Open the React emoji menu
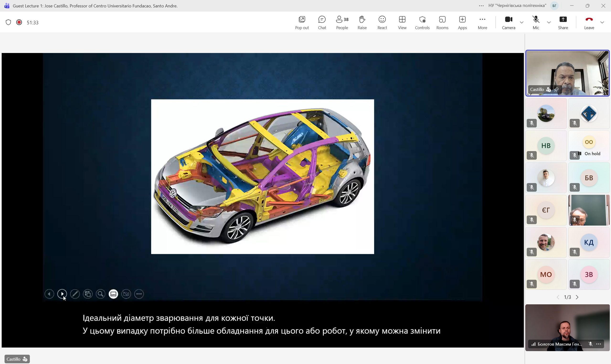This screenshot has width=611, height=364. pyautogui.click(x=382, y=22)
